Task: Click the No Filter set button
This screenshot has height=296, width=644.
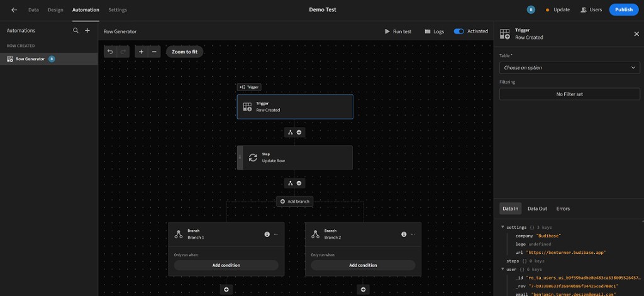Action: [x=569, y=94]
